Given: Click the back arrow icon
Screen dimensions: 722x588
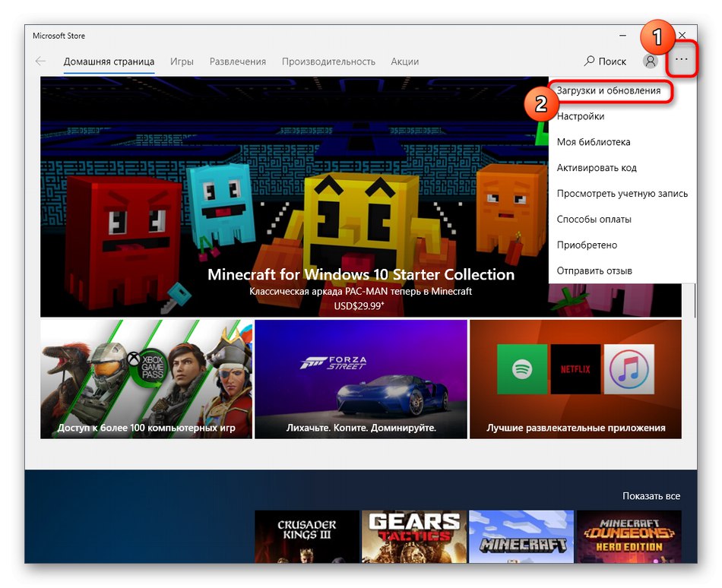Looking at the screenshot, I should (x=40, y=62).
